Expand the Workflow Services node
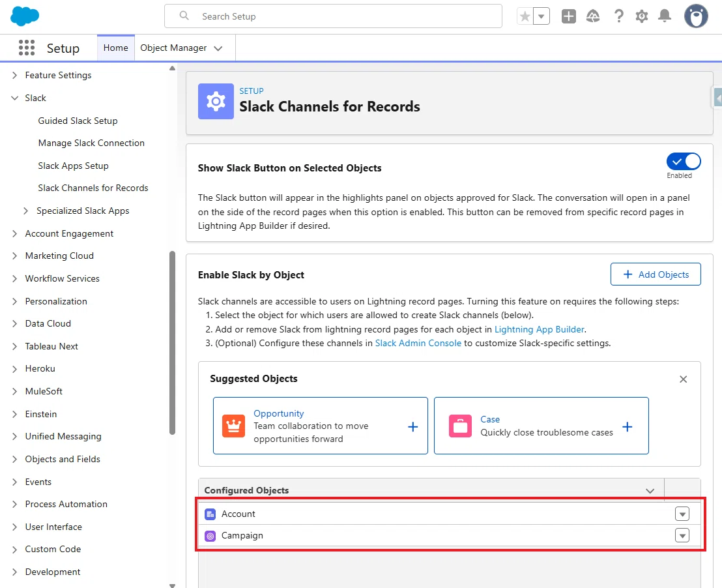 click(15, 279)
